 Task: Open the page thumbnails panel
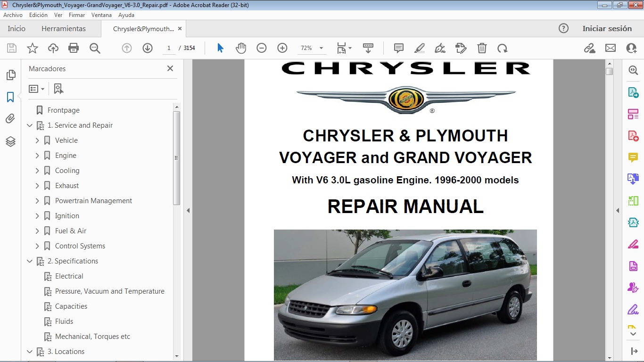(10, 74)
